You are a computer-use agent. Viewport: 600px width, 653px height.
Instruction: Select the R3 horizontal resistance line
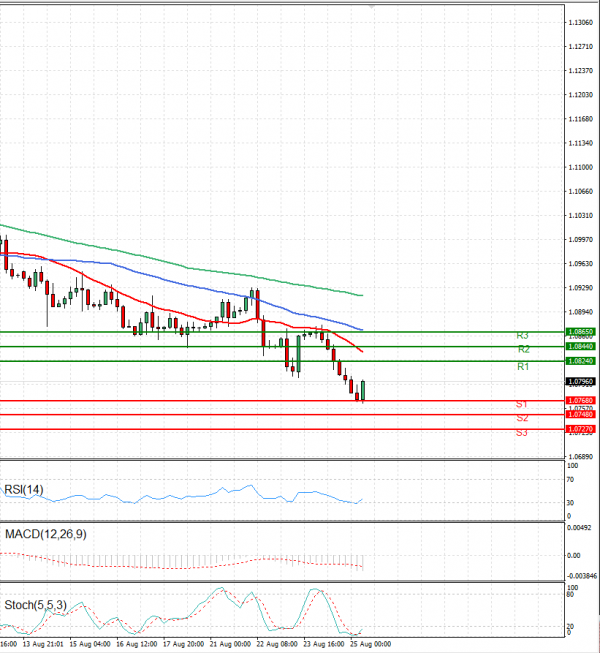[x=282, y=332]
